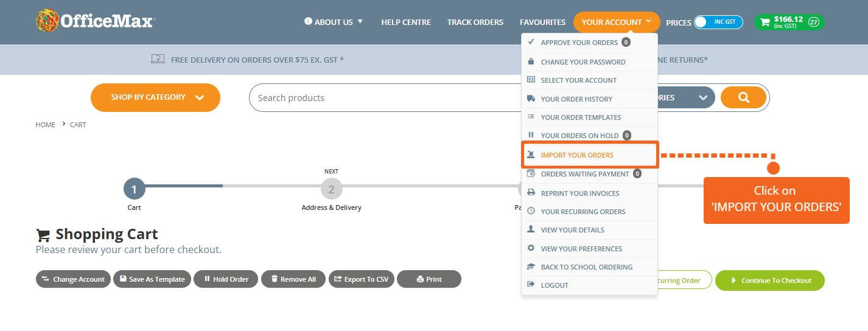This screenshot has height=331, width=868.
Task: Click the clock icon beside Your Recurring Orders
Action: coord(531,211)
